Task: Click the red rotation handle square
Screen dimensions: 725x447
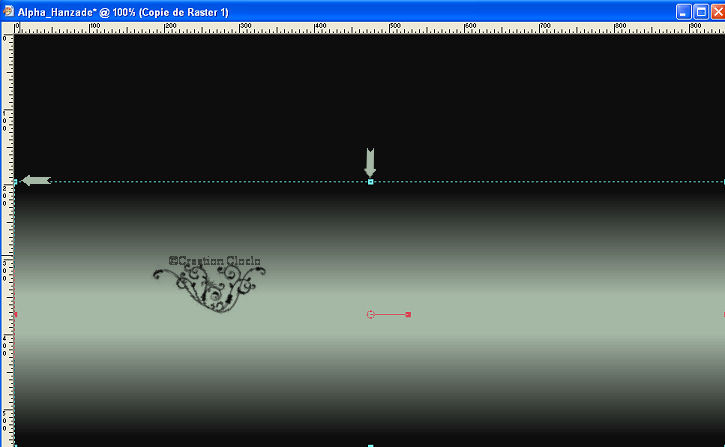Action: (x=408, y=314)
